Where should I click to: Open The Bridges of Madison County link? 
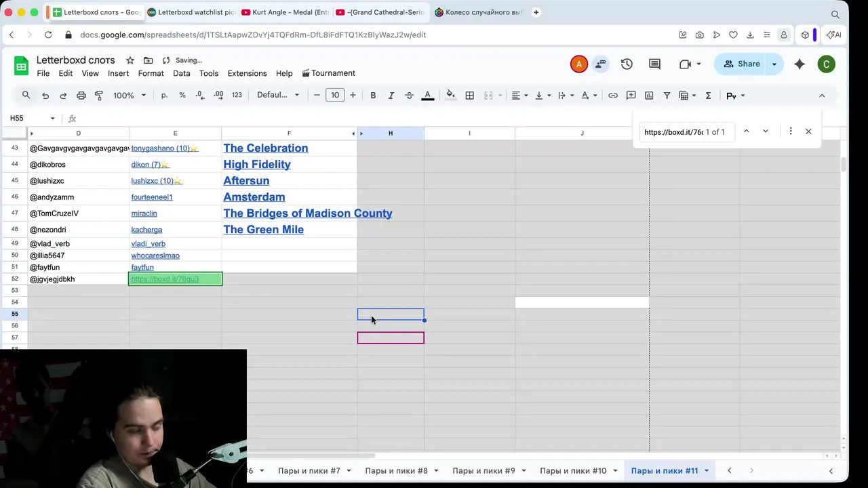pyautogui.click(x=308, y=213)
